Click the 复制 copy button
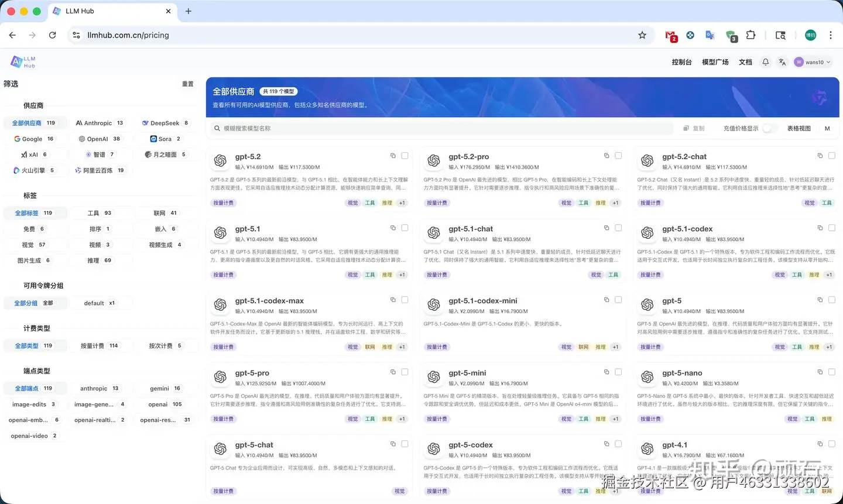Image resolution: width=843 pixels, height=504 pixels. point(694,128)
